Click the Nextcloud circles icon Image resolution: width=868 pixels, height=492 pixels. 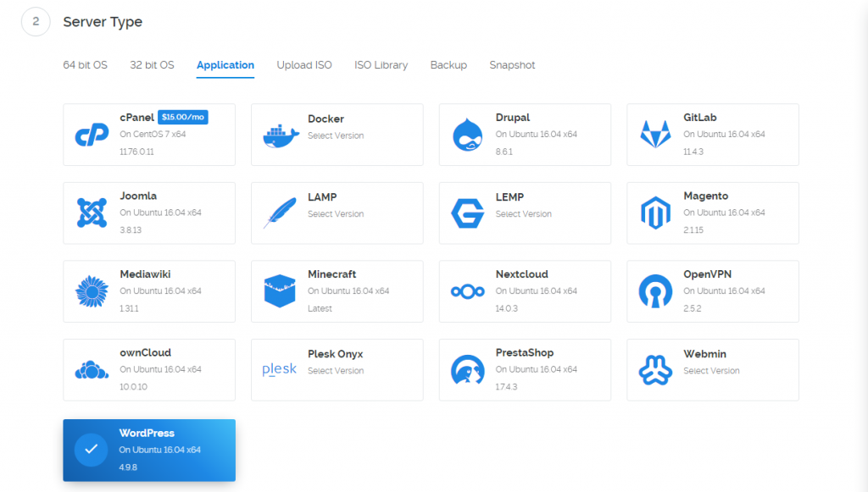(x=468, y=291)
